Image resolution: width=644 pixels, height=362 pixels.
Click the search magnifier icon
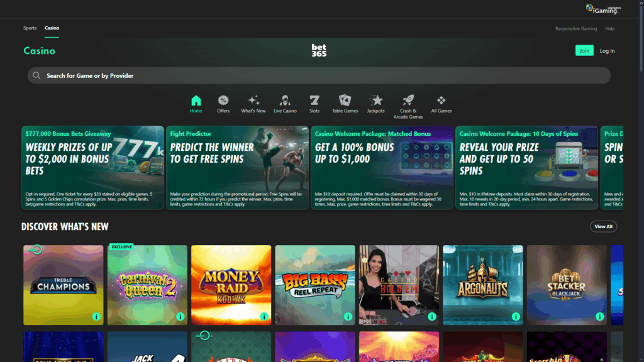[x=36, y=75]
